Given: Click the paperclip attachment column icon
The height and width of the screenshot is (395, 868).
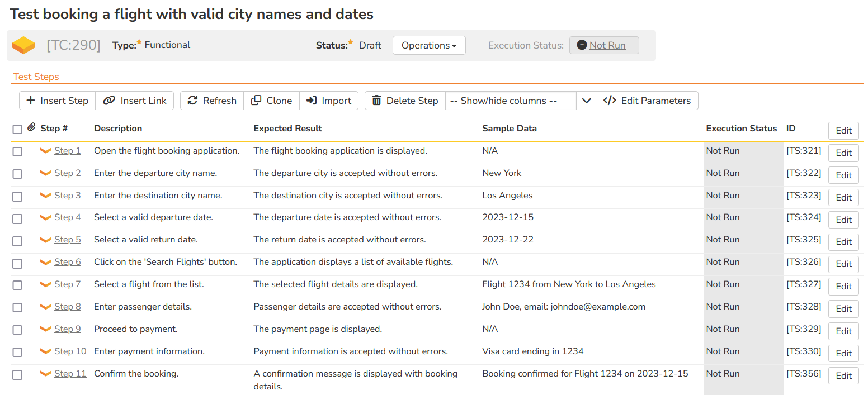Looking at the screenshot, I should [31, 128].
